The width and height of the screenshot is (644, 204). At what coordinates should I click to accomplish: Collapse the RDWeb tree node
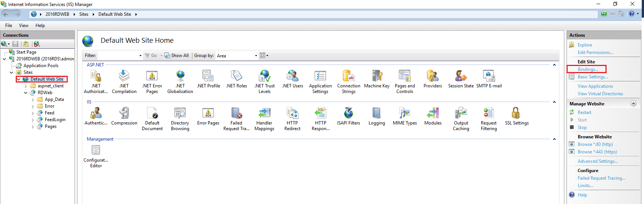tap(25, 93)
